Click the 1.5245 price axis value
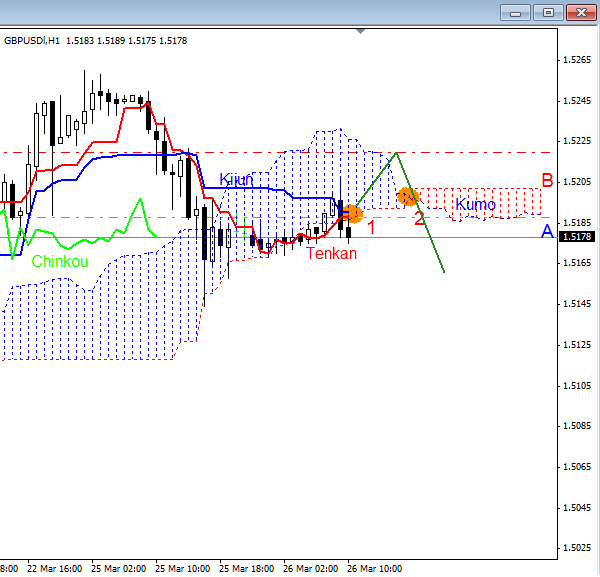The width and height of the screenshot is (600, 577). coord(577,101)
